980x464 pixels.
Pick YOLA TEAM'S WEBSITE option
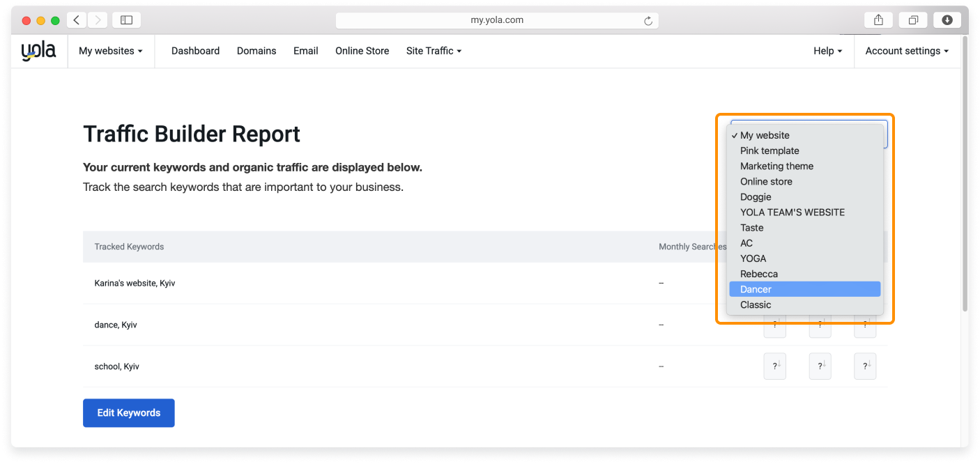pos(792,212)
